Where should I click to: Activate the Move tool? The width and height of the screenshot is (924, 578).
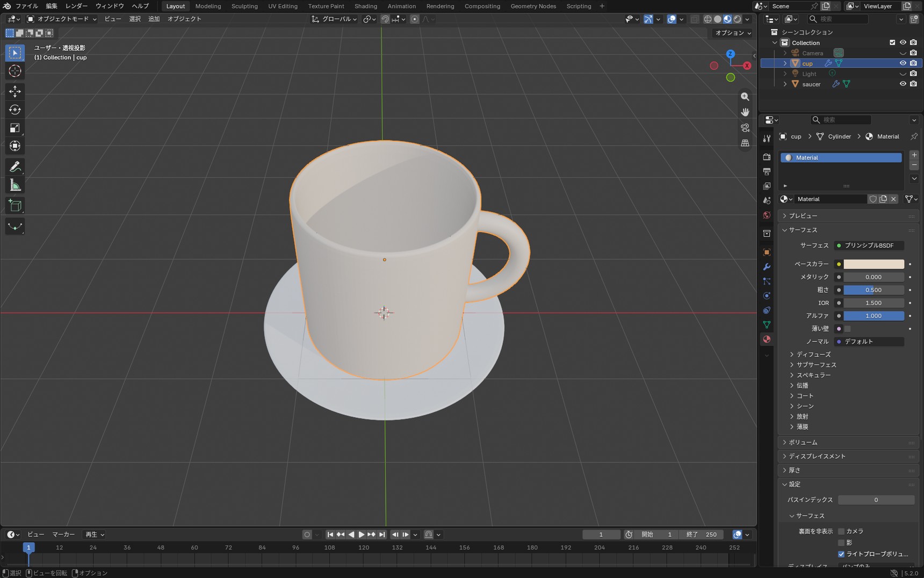pos(15,91)
